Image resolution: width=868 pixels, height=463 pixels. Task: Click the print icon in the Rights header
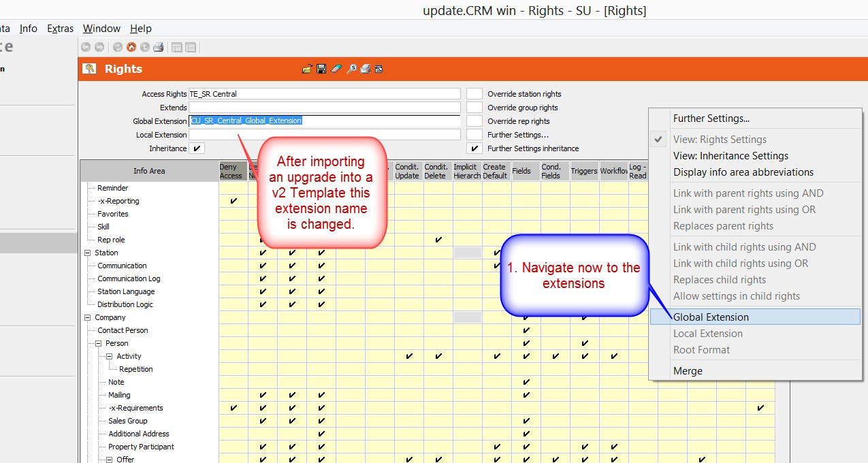point(365,69)
